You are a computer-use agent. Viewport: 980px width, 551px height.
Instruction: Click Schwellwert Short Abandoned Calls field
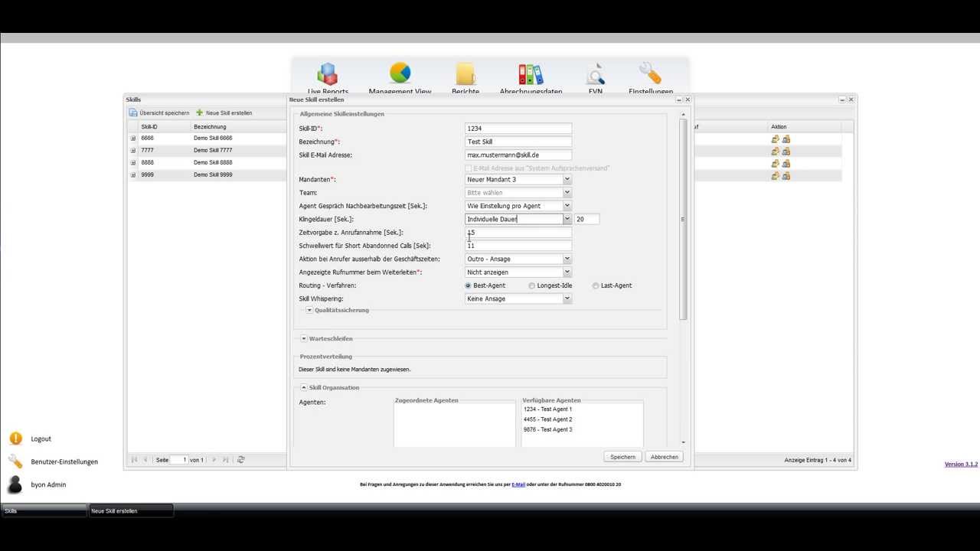tap(518, 246)
